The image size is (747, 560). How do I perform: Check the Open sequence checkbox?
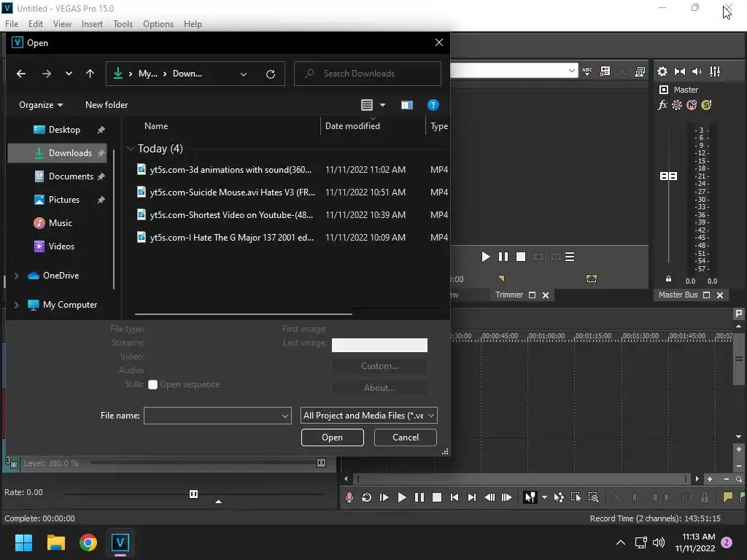[x=153, y=385]
